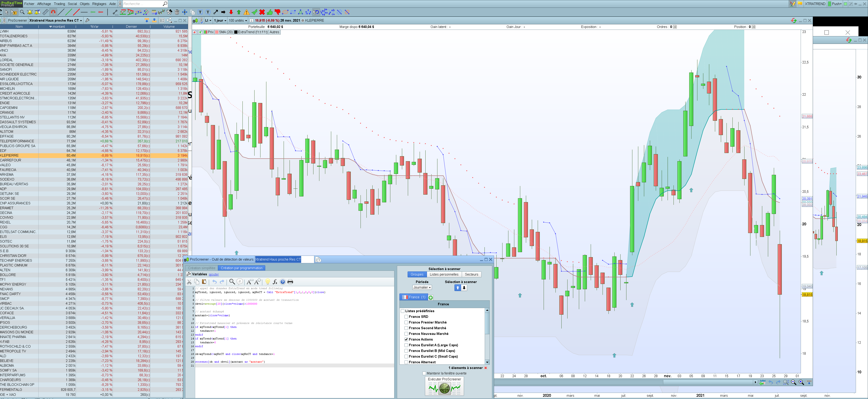This screenshot has height=399, width=868.
Task: Check the France SRD list checkbox
Action: pyautogui.click(x=406, y=316)
